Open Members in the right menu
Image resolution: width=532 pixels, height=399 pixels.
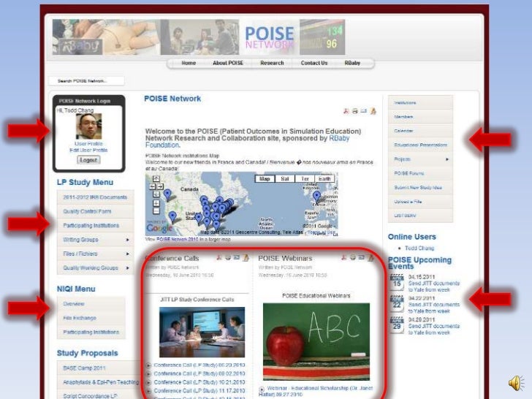tap(420, 117)
